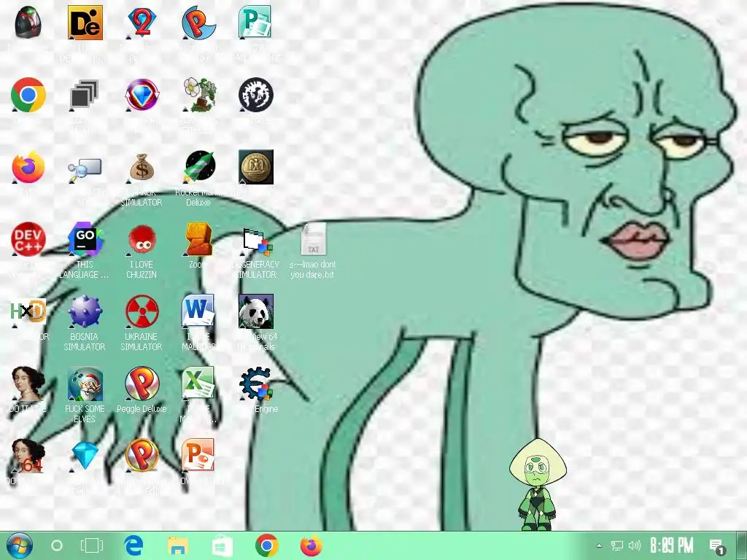Open the network status tray icon
The image size is (747, 560).
617,545
